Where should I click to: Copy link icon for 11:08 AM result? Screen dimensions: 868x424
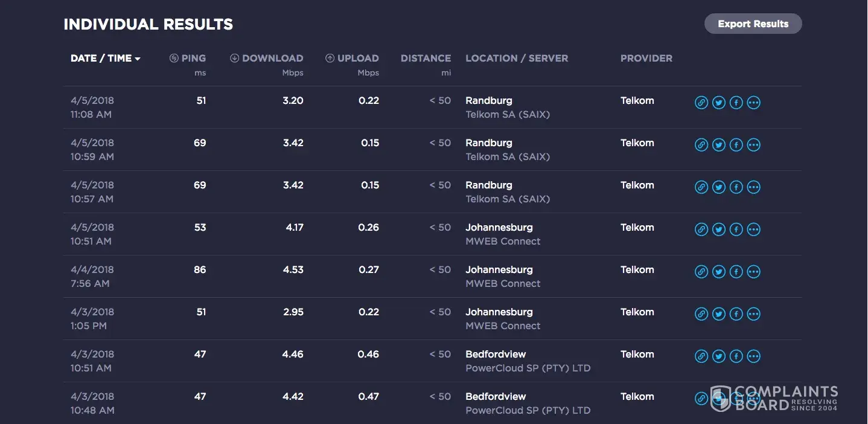(x=701, y=103)
